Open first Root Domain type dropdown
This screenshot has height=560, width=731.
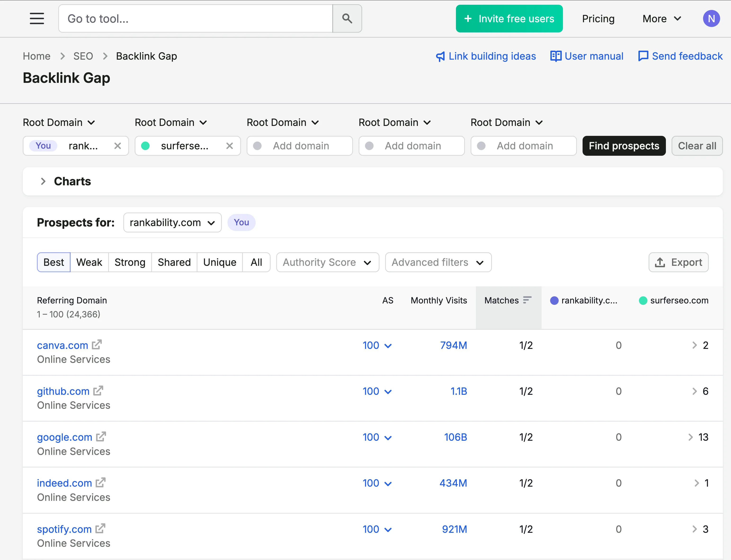pos(59,123)
